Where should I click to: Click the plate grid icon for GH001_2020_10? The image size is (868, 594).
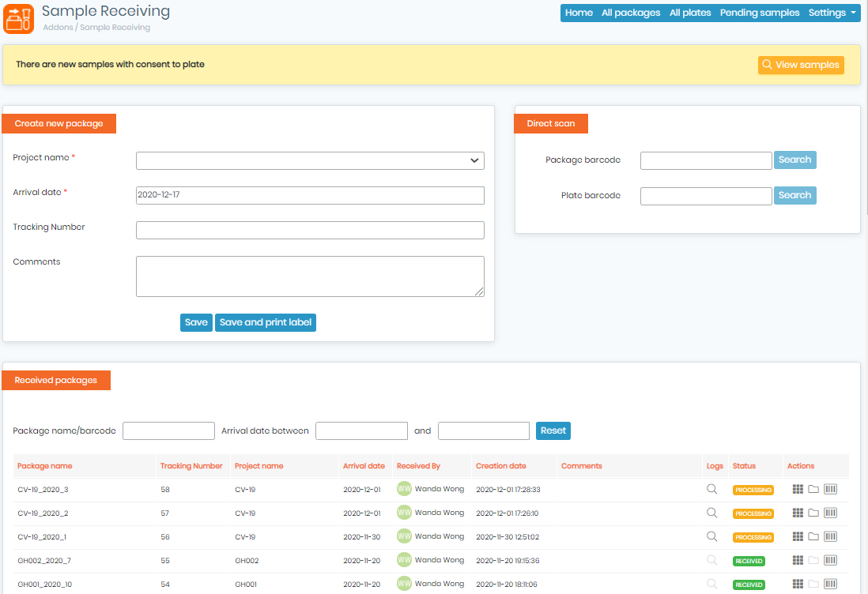point(798,584)
